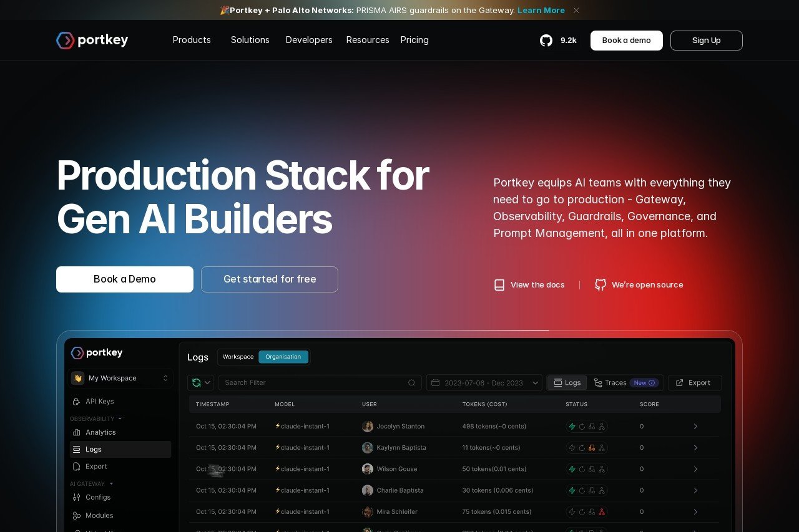This screenshot has height=532, width=799.
Task: Click Jocelyn Stanton's avatar
Action: point(368,427)
